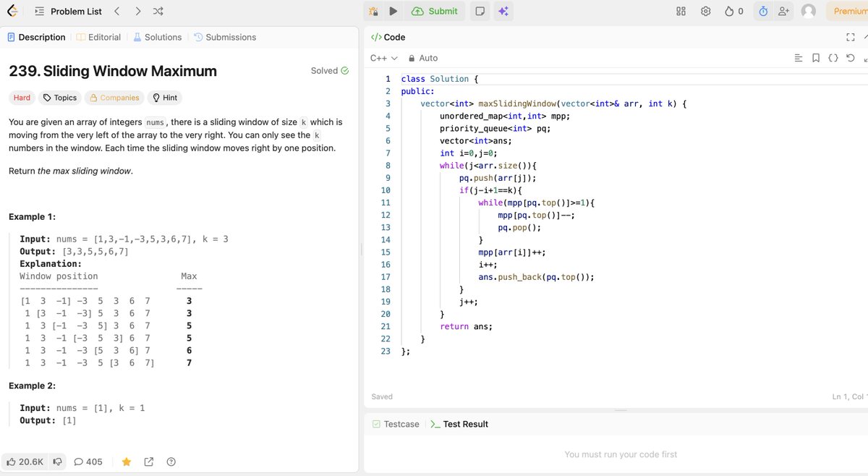Click the Code panel header tab
Screen dimensions: 868x476
[388, 37]
